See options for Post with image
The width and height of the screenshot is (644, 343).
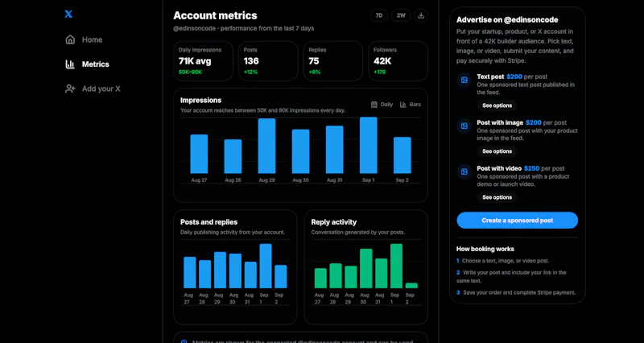(497, 151)
